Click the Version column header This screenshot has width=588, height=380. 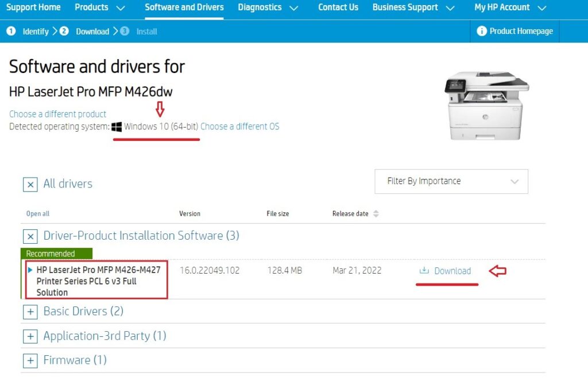pyautogui.click(x=189, y=214)
